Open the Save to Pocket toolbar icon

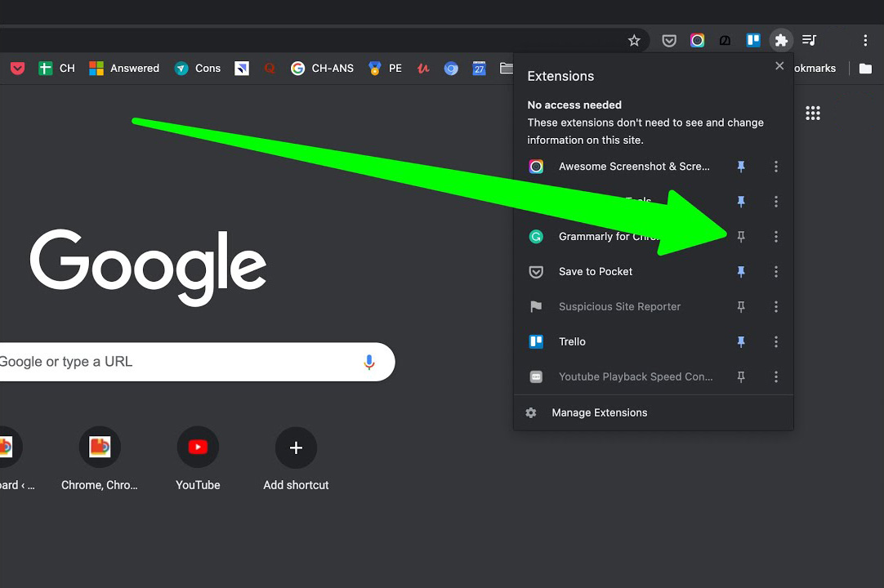pos(669,40)
